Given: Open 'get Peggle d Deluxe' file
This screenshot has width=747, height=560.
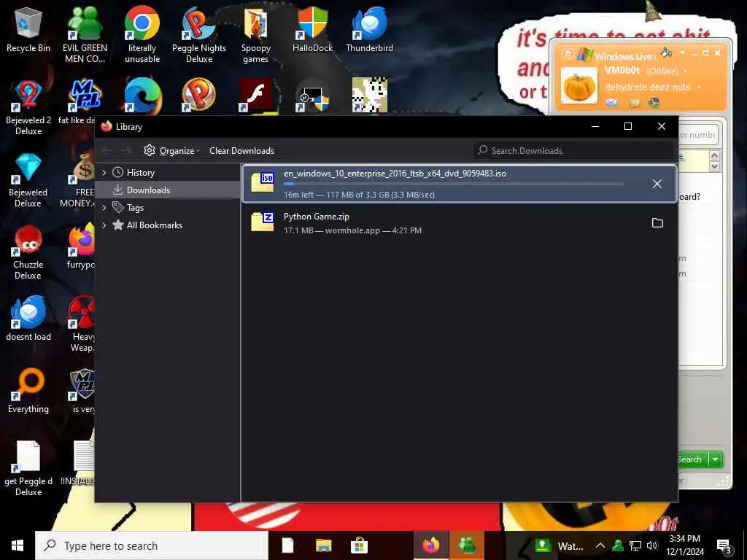Looking at the screenshot, I should (28, 468).
